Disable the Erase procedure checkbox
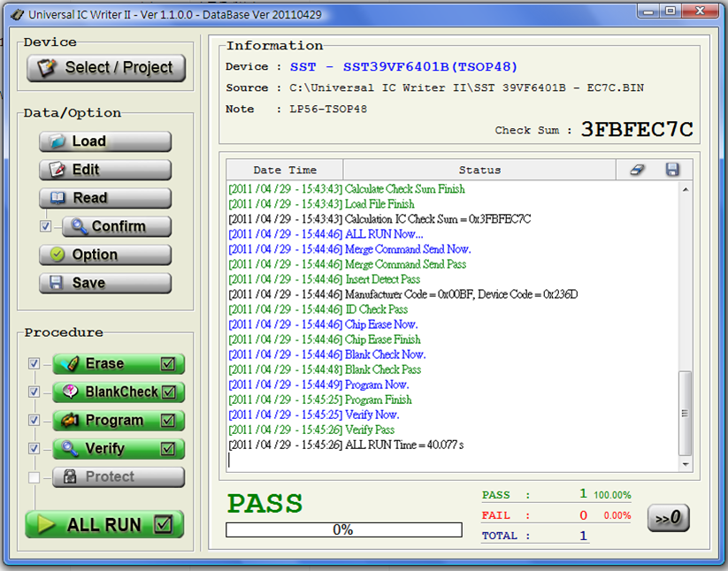 click(34, 363)
